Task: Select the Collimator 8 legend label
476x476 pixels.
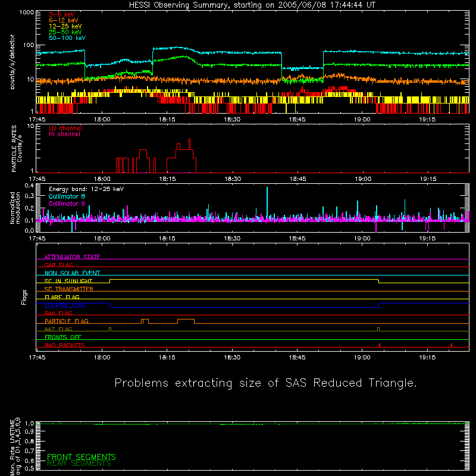Action: (67, 196)
